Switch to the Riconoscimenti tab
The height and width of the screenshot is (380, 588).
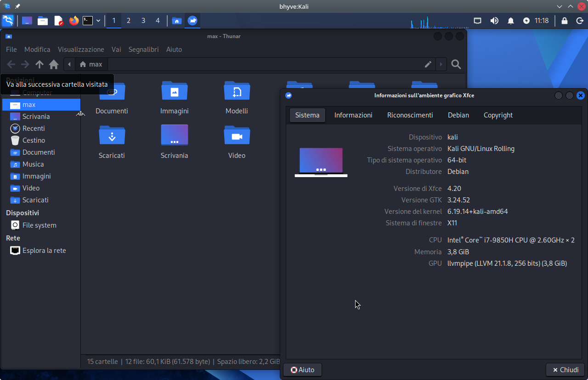click(410, 115)
